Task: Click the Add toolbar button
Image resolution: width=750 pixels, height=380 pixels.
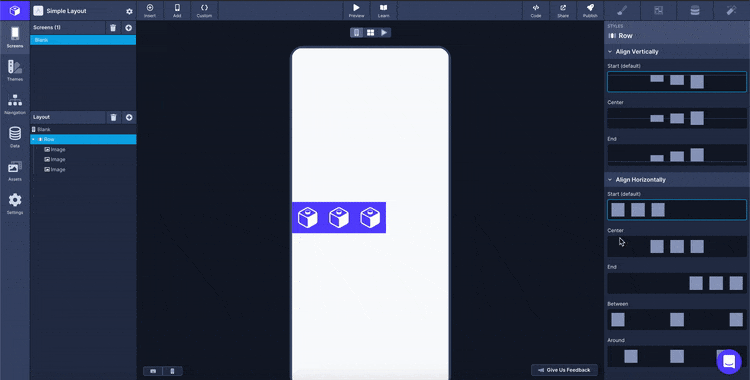Action: [x=177, y=11]
